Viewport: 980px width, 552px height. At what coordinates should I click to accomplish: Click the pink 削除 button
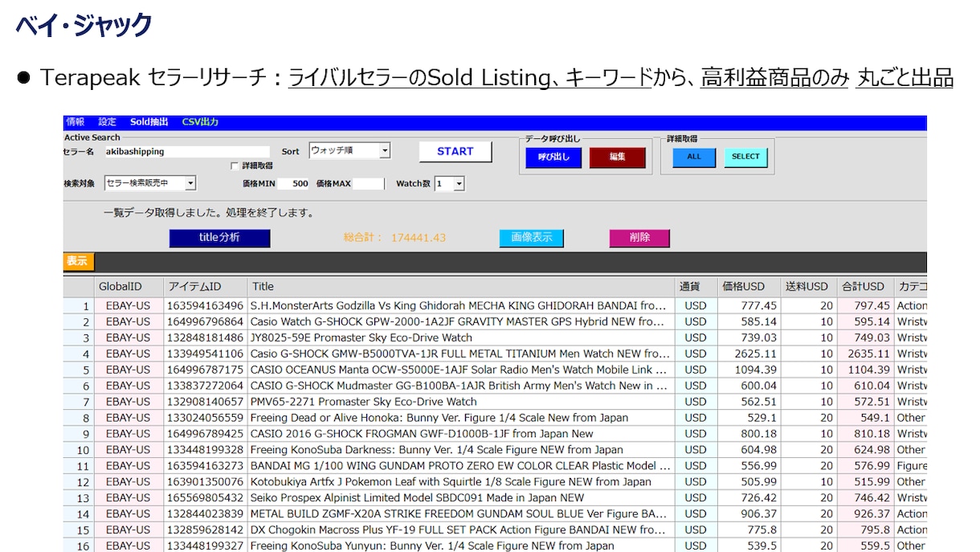(639, 238)
